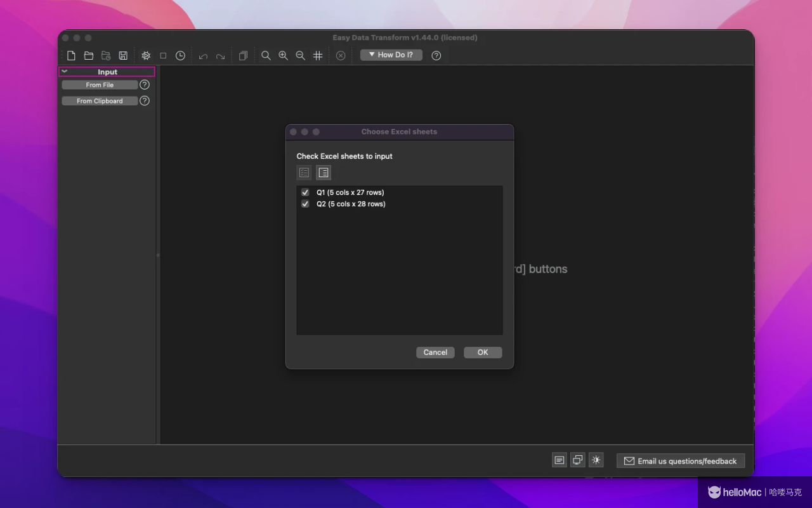Save with the floppy disk icon
This screenshot has height=508, width=812.
(x=123, y=56)
